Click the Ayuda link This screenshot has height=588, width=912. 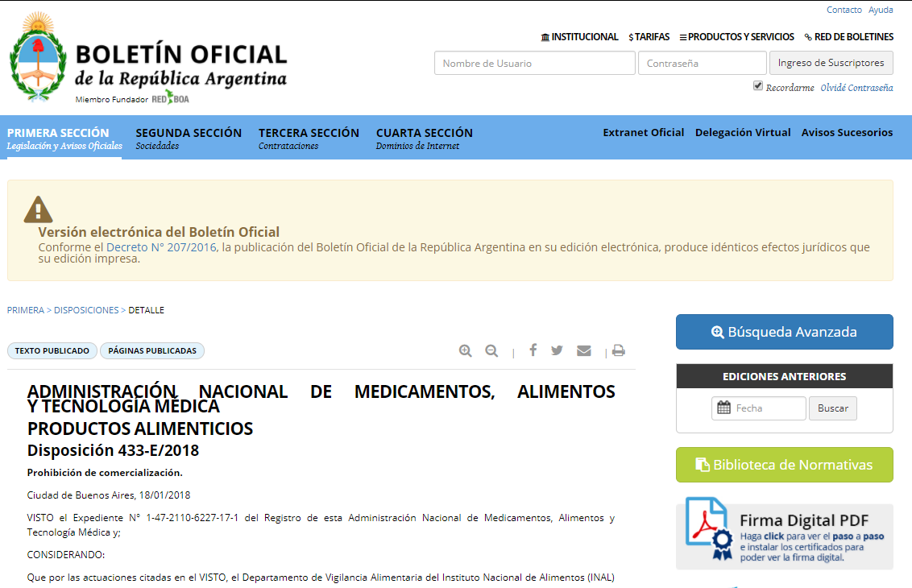click(881, 10)
